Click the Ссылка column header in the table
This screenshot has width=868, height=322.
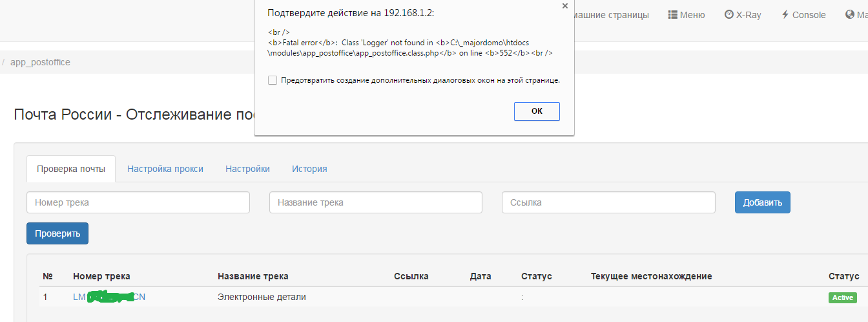tap(411, 276)
